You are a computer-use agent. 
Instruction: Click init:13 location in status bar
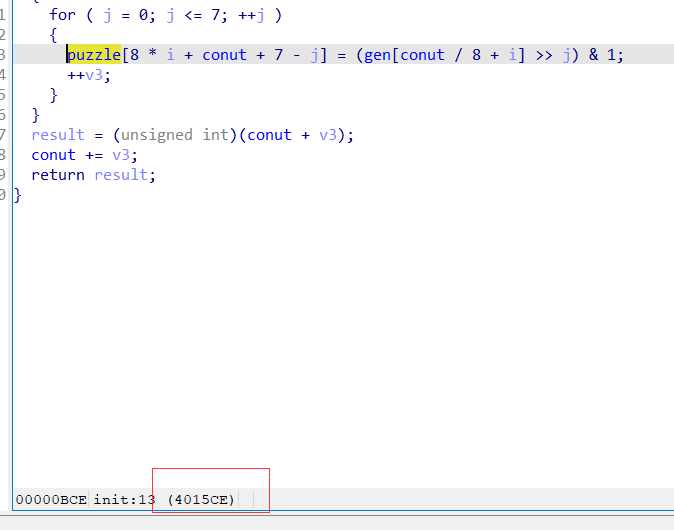click(x=125, y=499)
